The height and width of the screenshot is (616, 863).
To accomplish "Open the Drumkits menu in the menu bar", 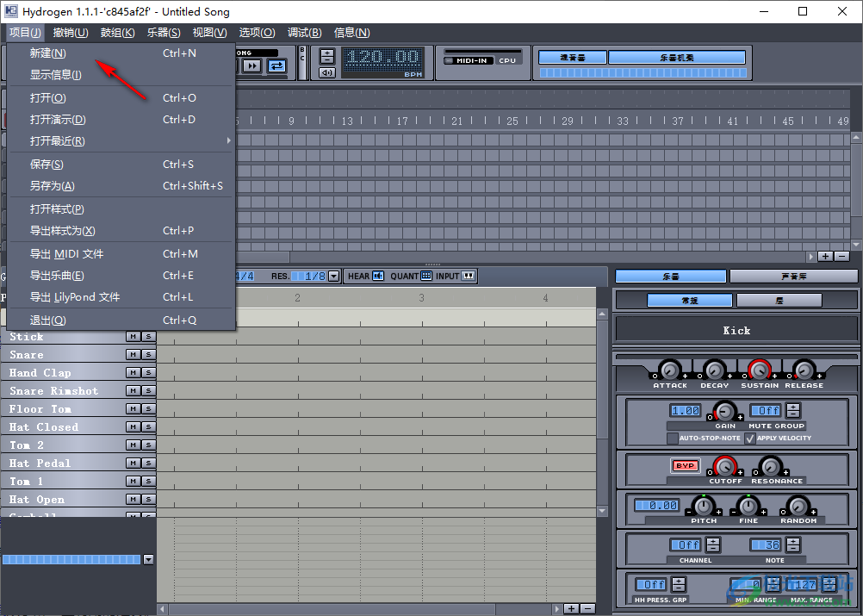I will click(117, 33).
